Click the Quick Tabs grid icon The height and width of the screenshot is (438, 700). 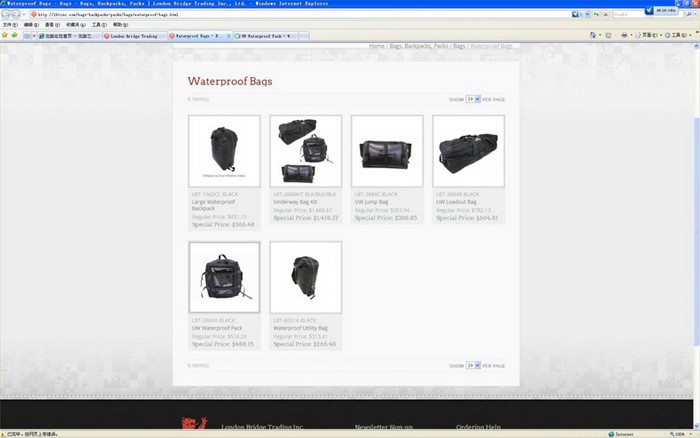pos(27,36)
